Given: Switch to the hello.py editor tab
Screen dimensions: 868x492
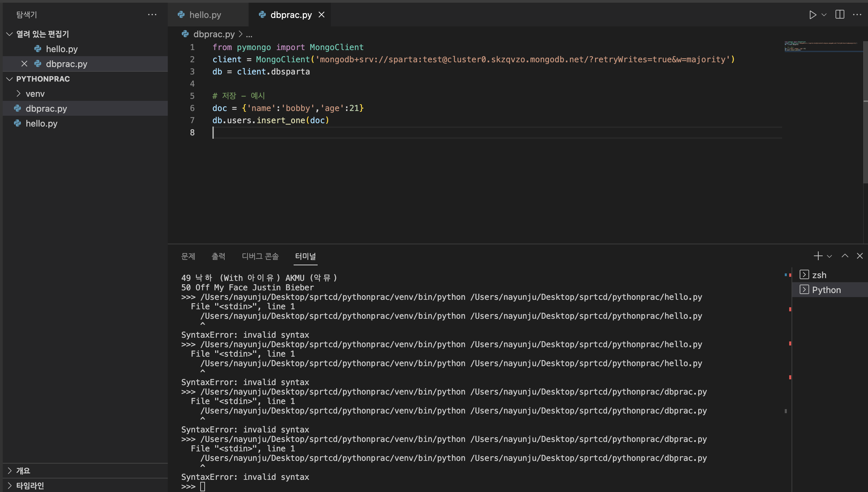Looking at the screenshot, I should pyautogui.click(x=208, y=15).
